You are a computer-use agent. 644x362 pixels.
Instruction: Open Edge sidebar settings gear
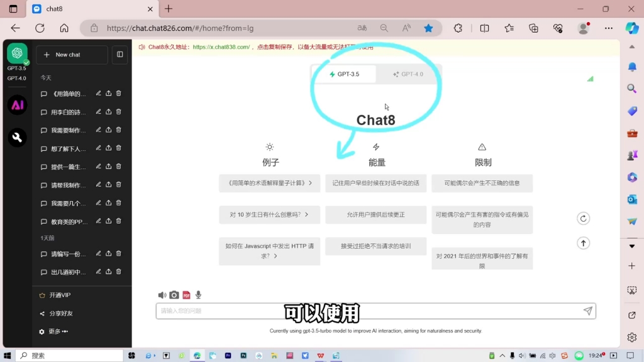click(x=632, y=337)
